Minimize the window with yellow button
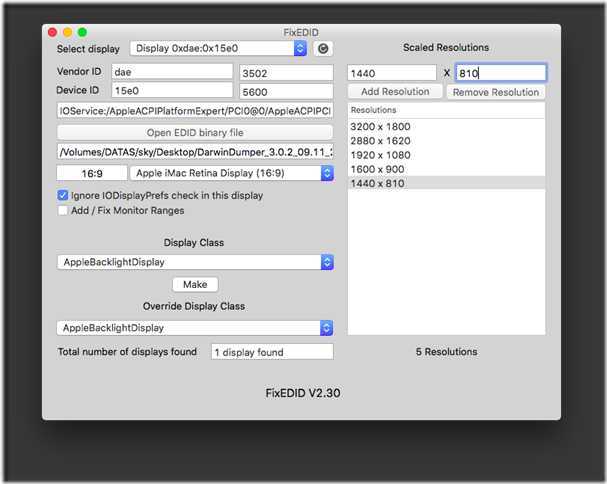This screenshot has height=484, width=607. coord(67,33)
